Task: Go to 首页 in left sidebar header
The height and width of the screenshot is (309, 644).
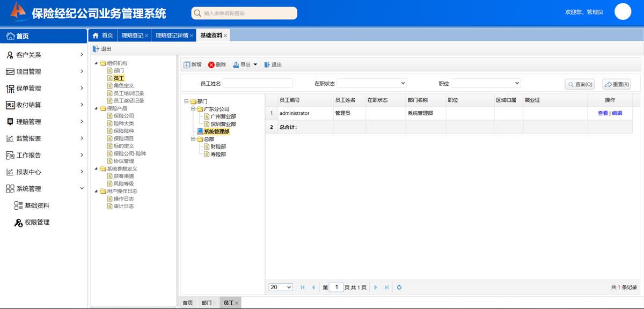Action: pos(44,36)
